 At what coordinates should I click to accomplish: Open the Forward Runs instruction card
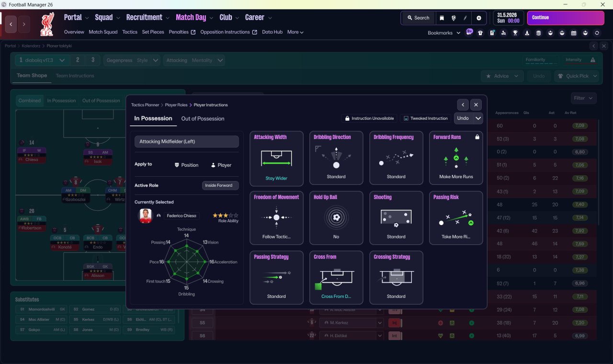pos(456,158)
